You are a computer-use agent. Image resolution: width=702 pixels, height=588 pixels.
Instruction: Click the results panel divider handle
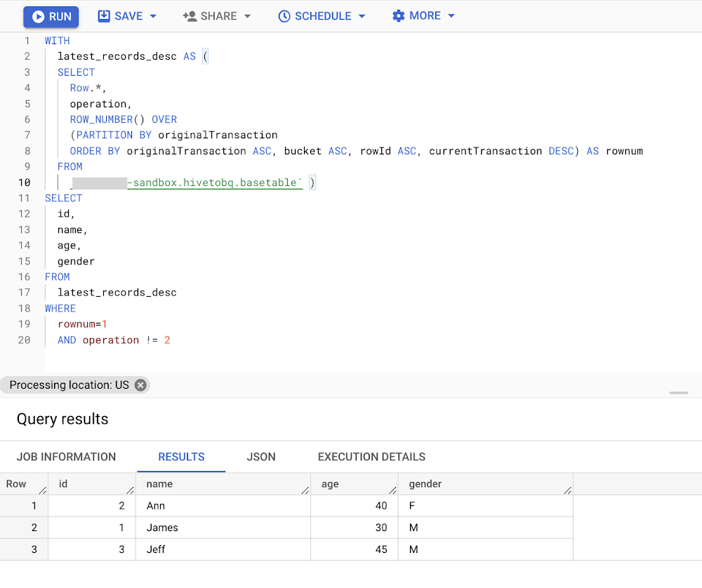point(679,393)
